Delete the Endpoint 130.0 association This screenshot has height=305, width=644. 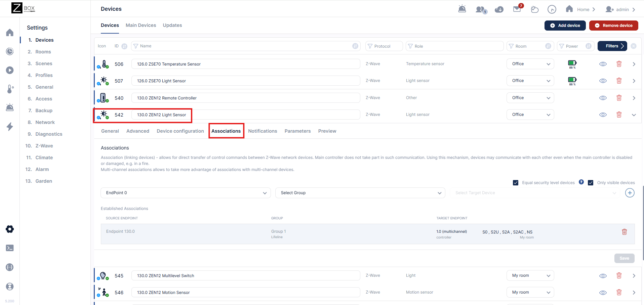[x=625, y=232]
